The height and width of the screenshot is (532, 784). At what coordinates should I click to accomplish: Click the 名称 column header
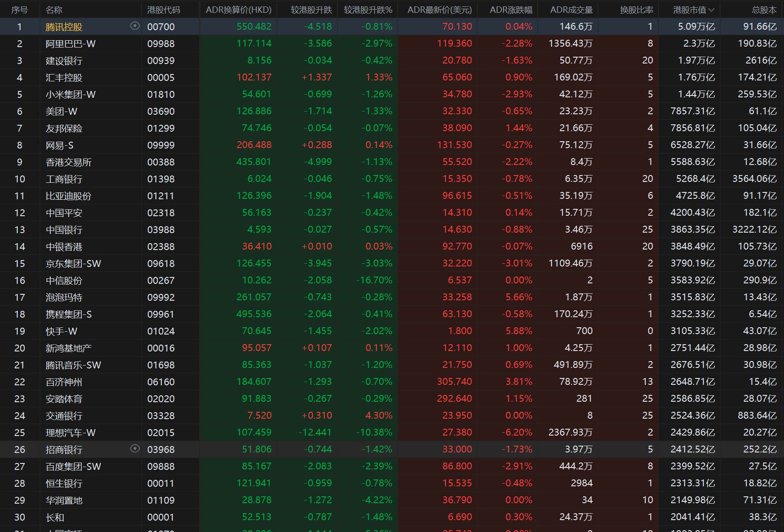[54, 10]
